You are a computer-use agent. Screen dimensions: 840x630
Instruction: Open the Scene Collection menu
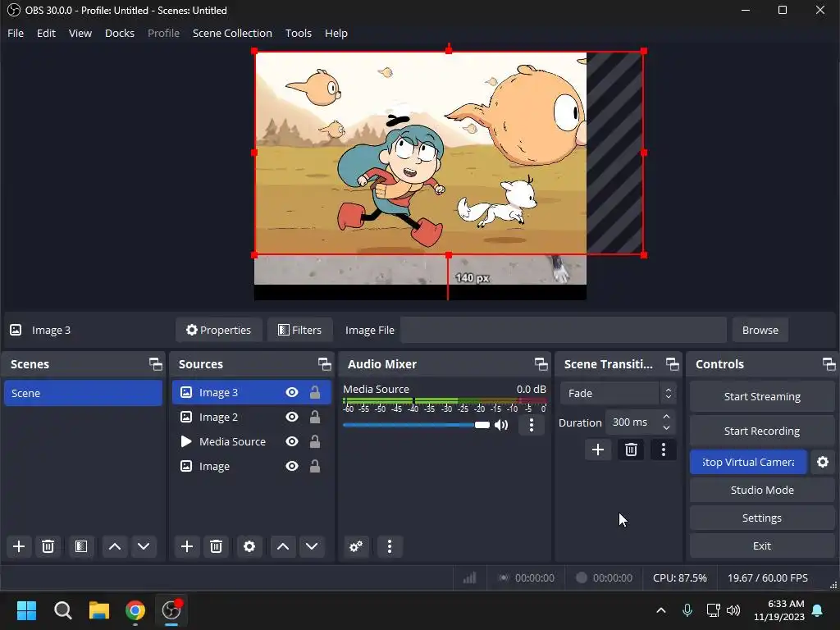click(x=232, y=33)
